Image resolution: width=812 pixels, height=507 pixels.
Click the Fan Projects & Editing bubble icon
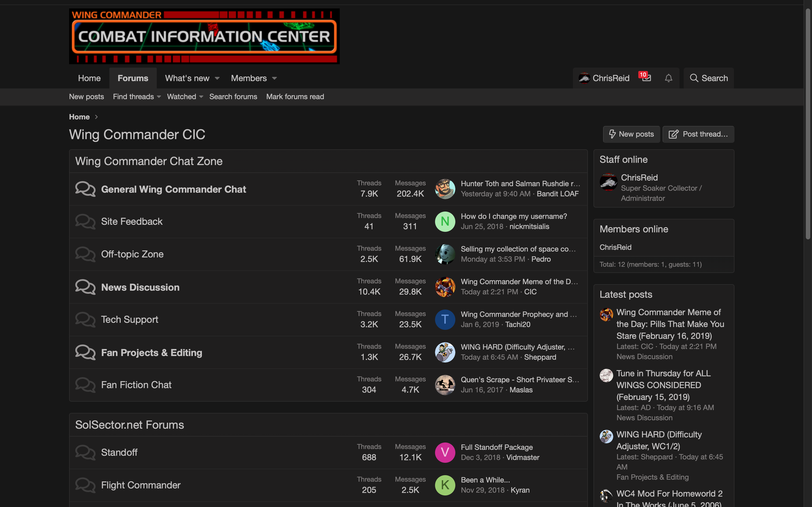point(85,352)
